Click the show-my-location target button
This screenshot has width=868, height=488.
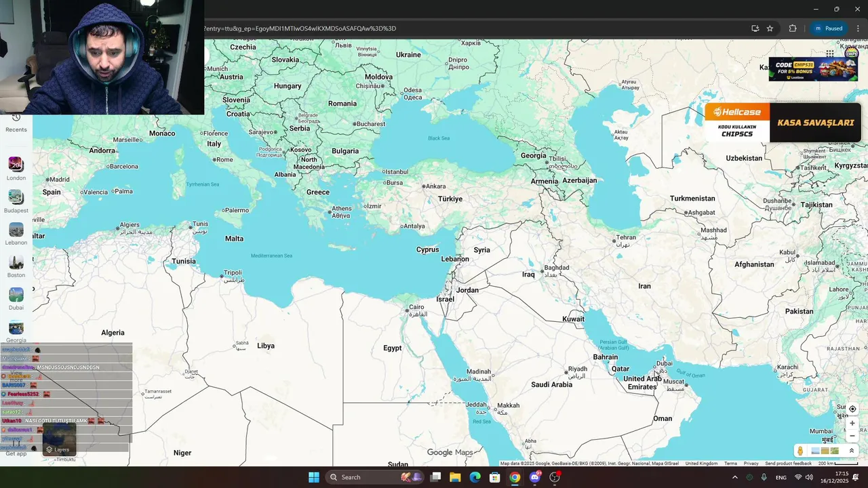point(852,409)
